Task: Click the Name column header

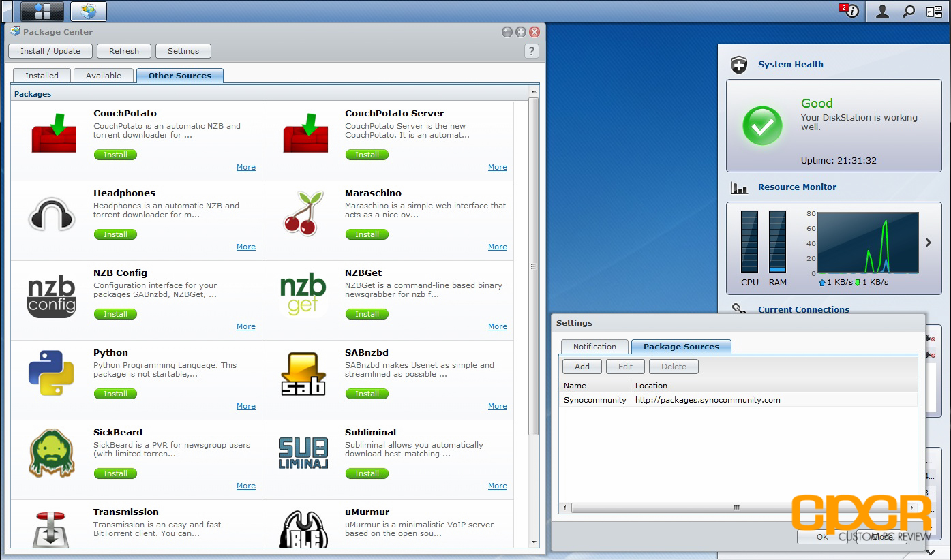Action: (594, 386)
